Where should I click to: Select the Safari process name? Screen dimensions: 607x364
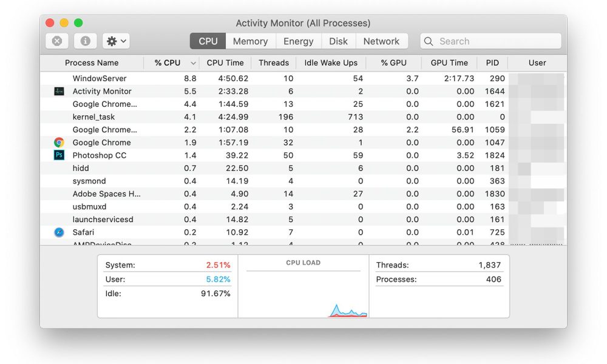tap(83, 232)
